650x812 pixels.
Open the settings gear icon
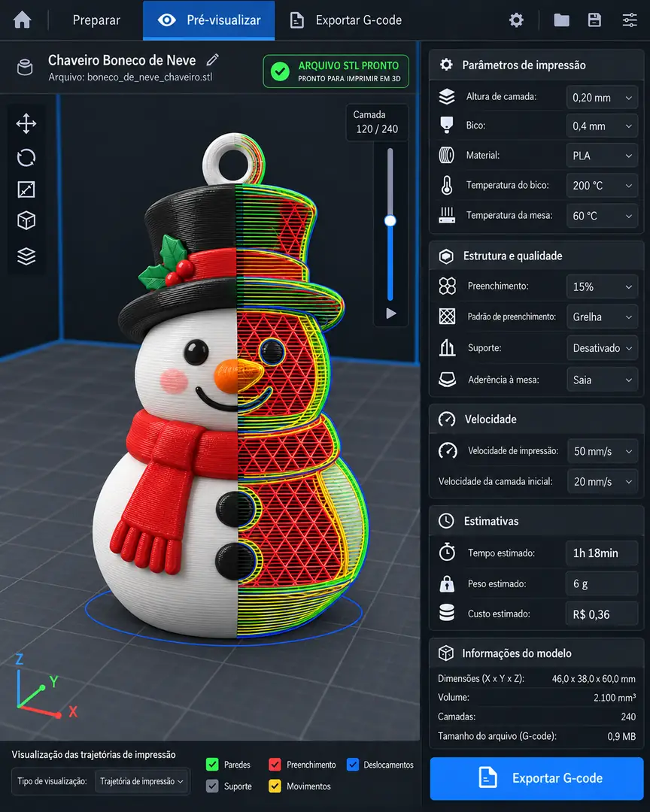(516, 20)
